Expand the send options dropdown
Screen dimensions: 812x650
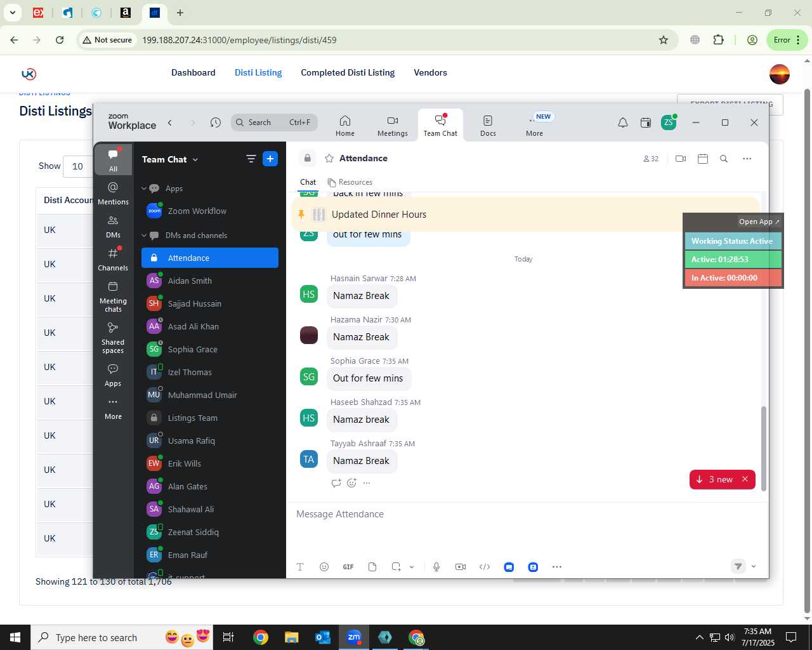pyautogui.click(x=754, y=566)
